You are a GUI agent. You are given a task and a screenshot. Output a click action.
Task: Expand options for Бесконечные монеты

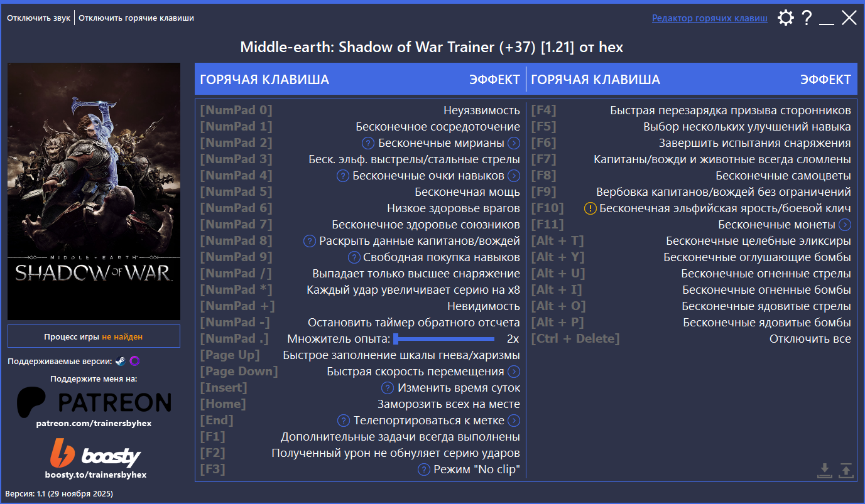tap(846, 224)
